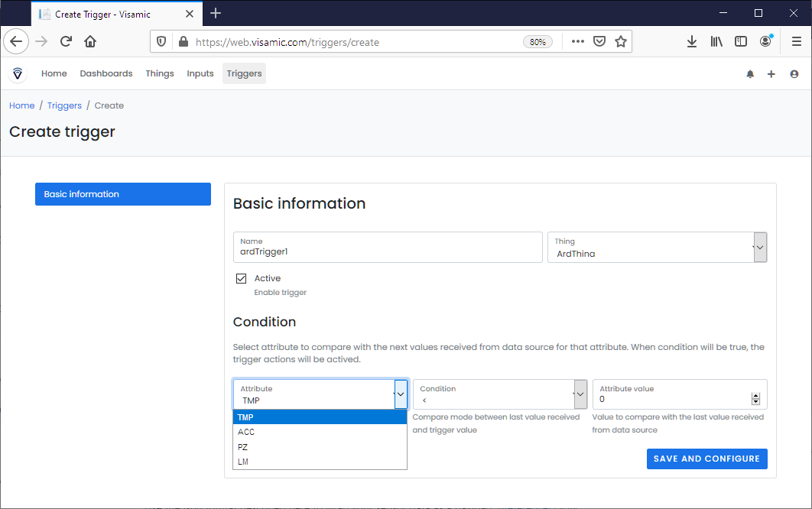Open the Thing dropdown showing ArdThing
The image size is (812, 509).
pos(657,248)
